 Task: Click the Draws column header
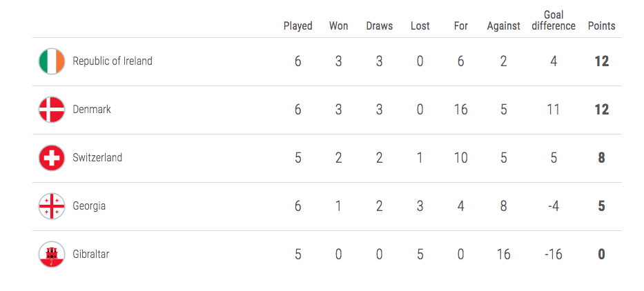380,26
